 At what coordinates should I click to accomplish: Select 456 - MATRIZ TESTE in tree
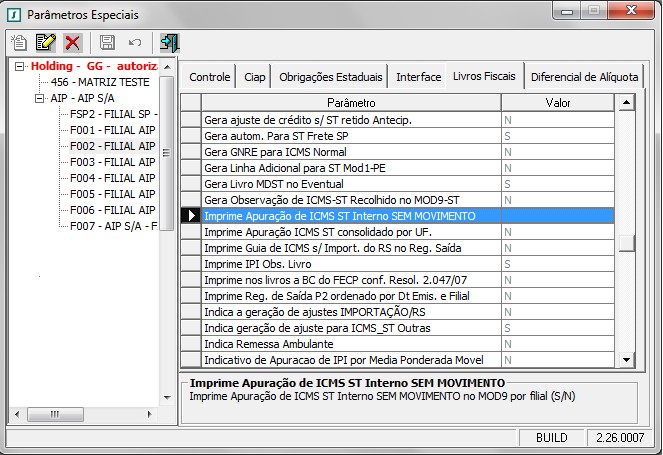(x=98, y=83)
